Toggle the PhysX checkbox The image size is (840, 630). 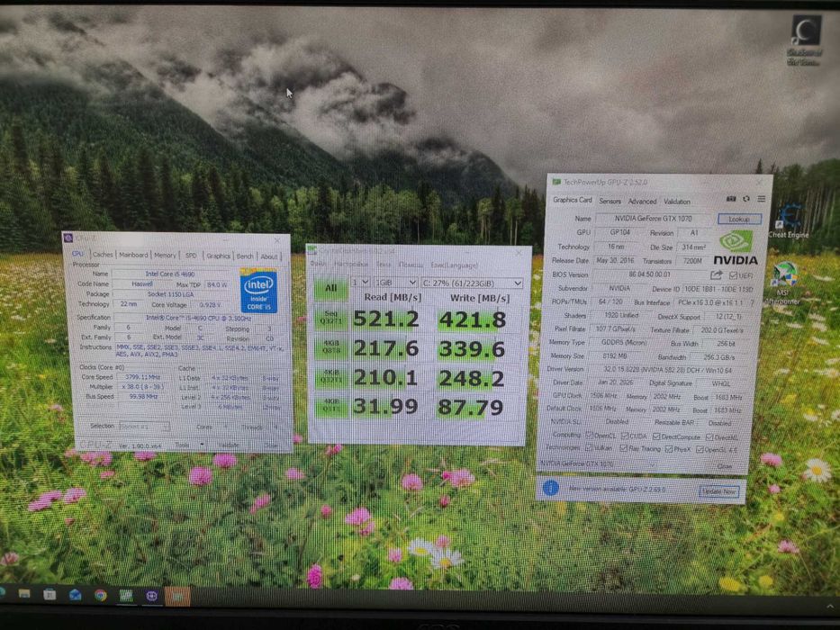(669, 449)
